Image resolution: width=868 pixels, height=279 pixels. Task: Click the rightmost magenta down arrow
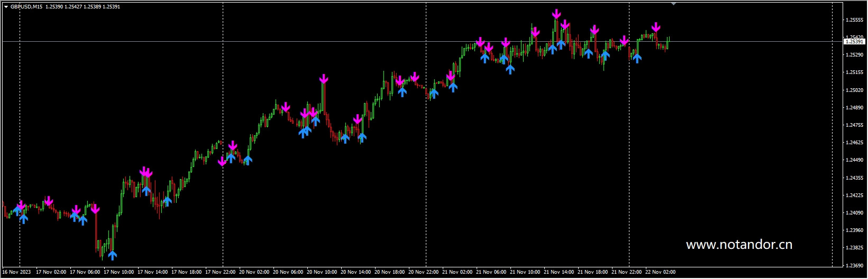[x=656, y=27]
